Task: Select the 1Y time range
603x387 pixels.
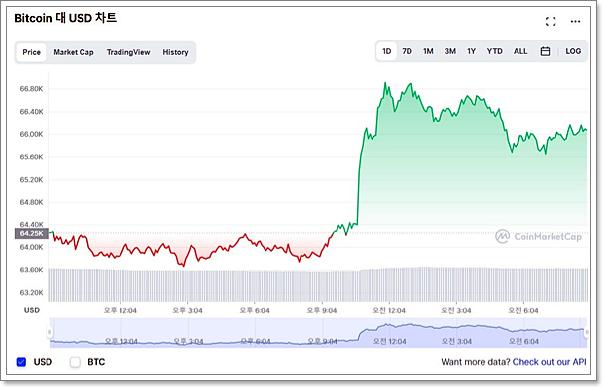Action: point(471,51)
